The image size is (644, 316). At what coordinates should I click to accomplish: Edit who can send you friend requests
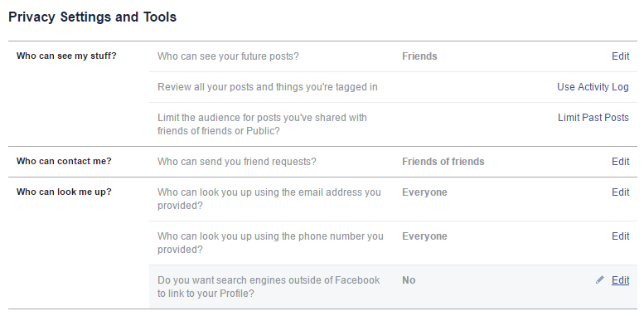click(x=620, y=162)
